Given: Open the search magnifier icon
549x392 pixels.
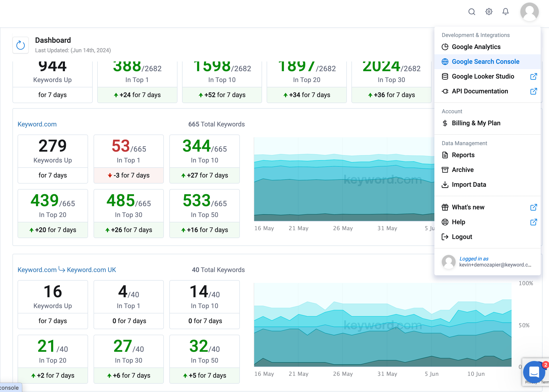Looking at the screenshot, I should [472, 12].
